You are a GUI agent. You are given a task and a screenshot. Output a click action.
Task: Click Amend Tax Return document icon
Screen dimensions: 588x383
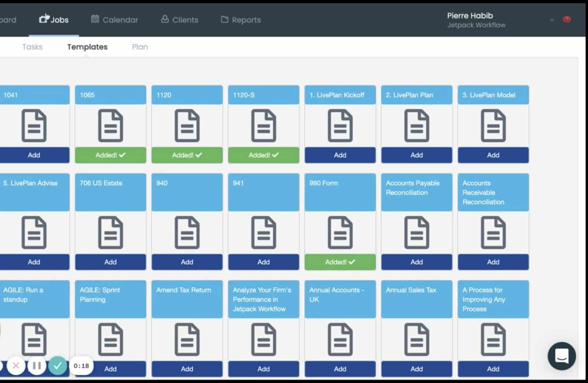(187, 340)
